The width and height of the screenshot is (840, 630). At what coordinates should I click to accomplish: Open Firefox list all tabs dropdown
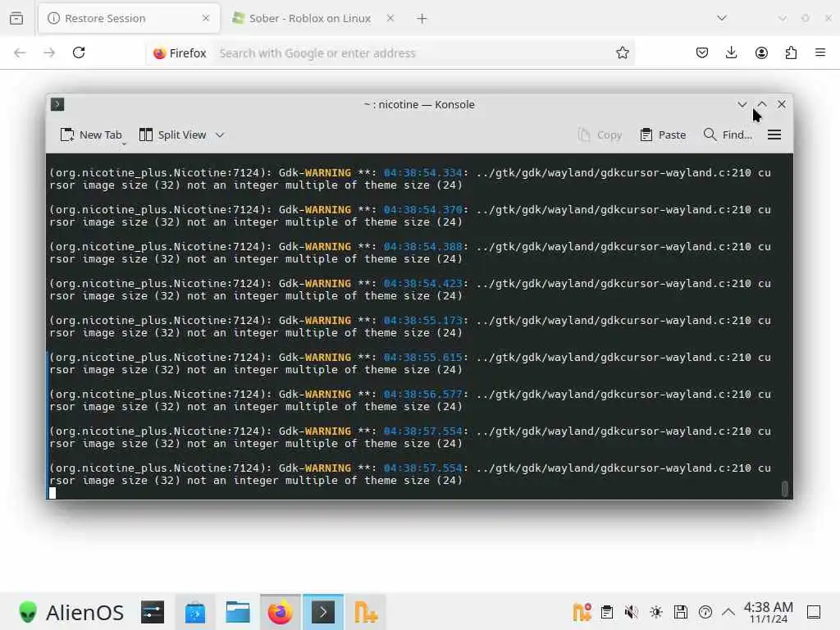[x=722, y=18]
